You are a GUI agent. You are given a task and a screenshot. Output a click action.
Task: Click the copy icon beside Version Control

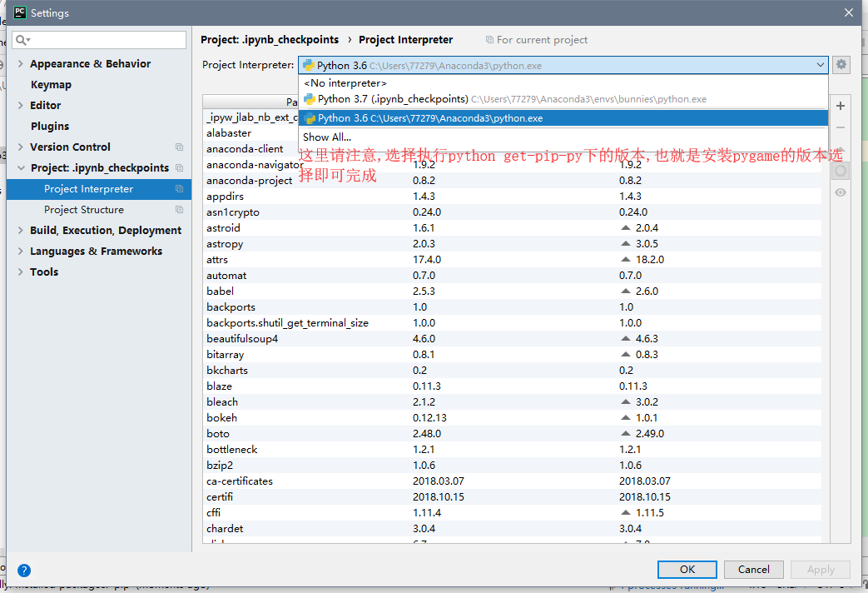pyautogui.click(x=179, y=147)
